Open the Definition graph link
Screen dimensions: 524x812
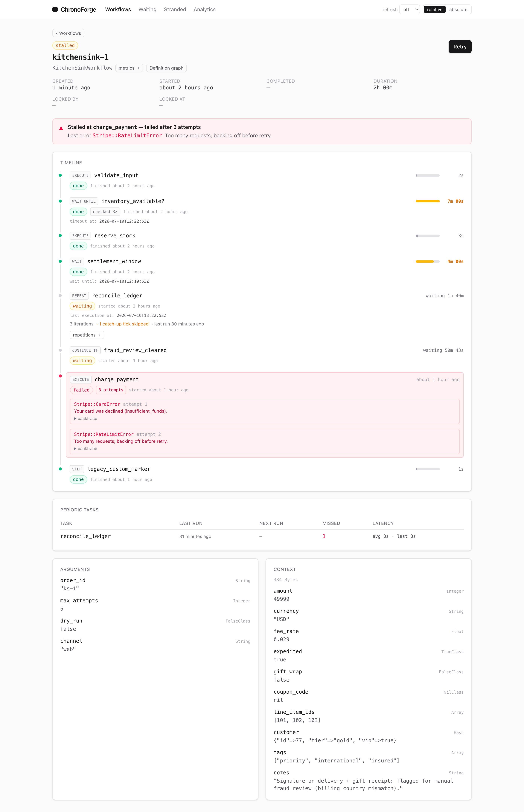click(x=166, y=68)
